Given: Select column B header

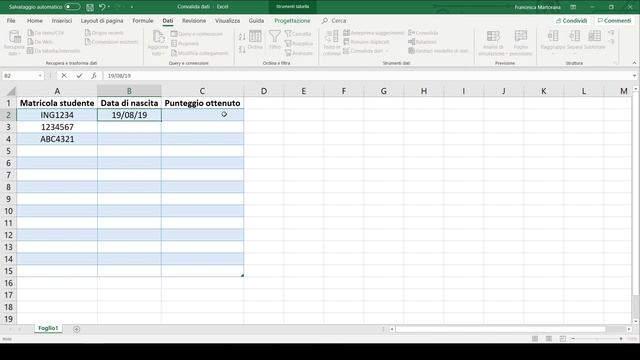Looking at the screenshot, I should 129,91.
